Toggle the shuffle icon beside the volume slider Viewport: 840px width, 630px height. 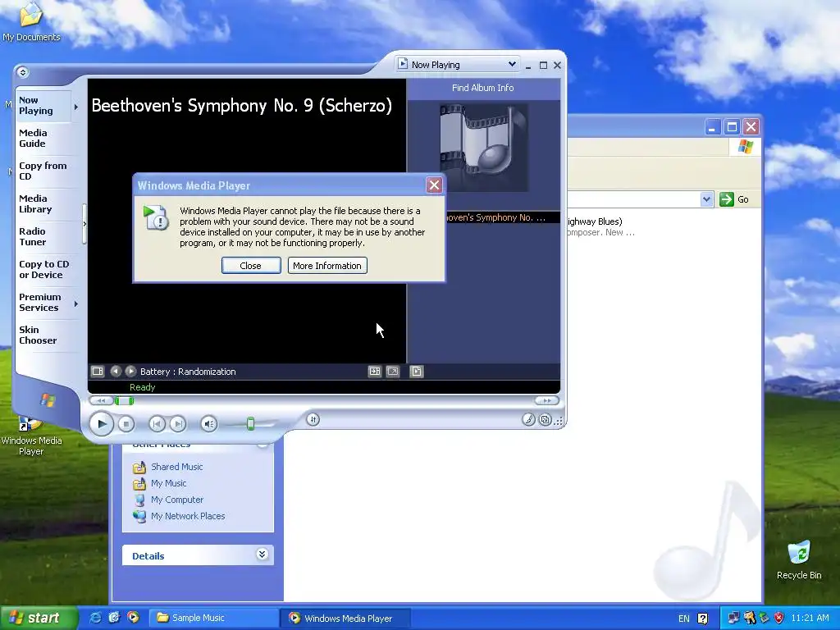tap(313, 420)
